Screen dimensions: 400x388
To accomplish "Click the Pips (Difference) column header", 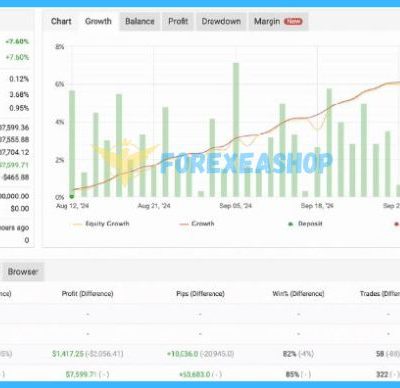I will [x=200, y=294].
